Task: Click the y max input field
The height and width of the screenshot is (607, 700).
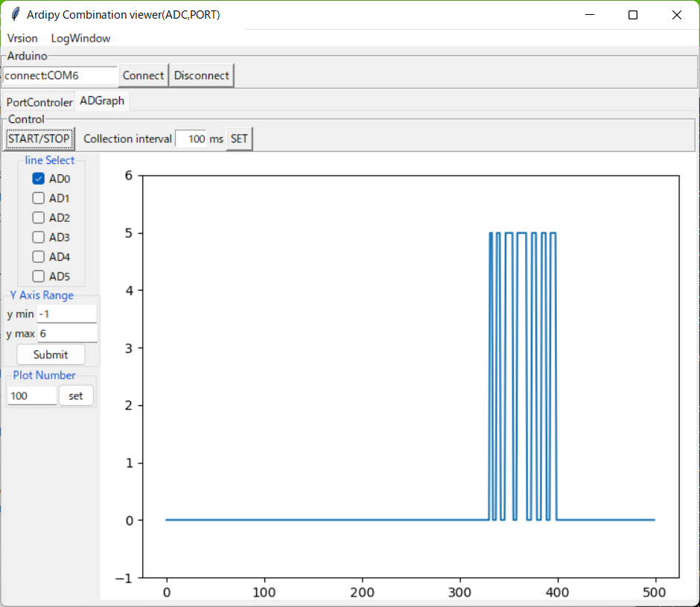Action: pyautogui.click(x=68, y=333)
